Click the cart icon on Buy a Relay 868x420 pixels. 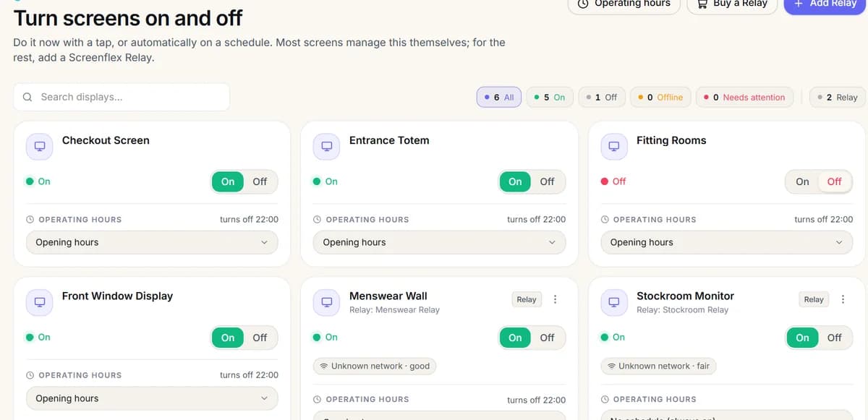(702, 4)
